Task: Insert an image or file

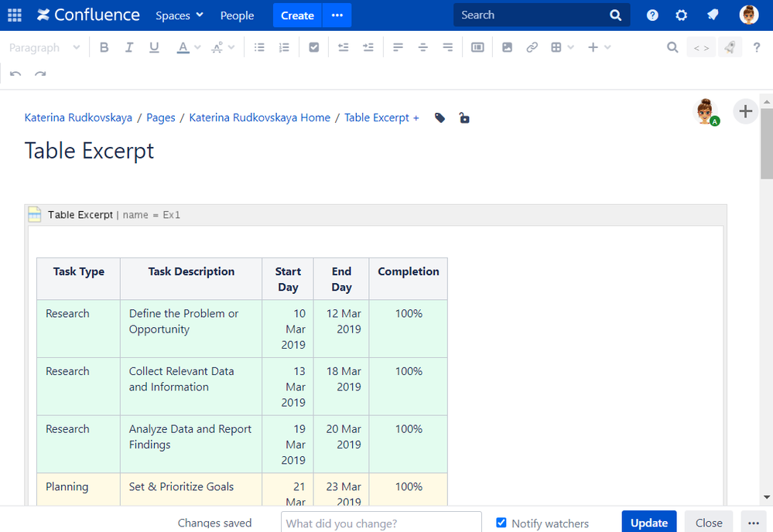Action: coord(507,48)
